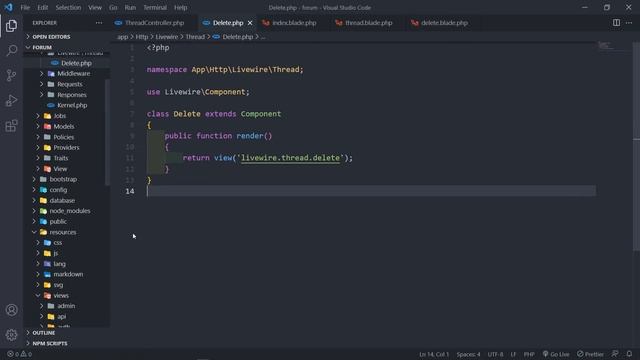Collapse the resources folder
Screen dimensions: 640x360
[62, 232]
